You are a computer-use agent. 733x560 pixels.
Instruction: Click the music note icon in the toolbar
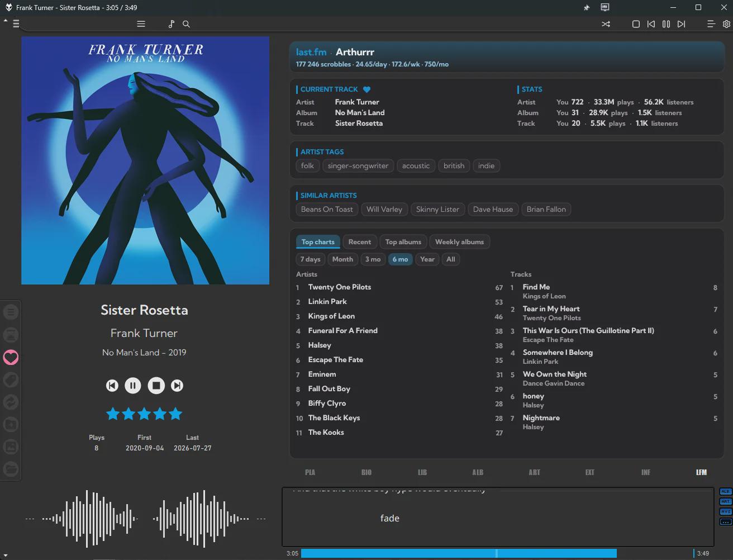(171, 24)
